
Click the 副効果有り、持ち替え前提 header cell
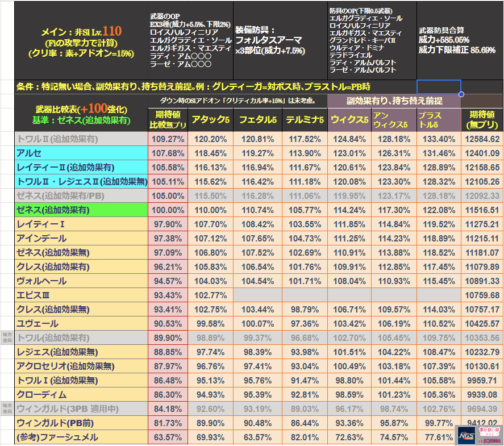[x=394, y=101]
